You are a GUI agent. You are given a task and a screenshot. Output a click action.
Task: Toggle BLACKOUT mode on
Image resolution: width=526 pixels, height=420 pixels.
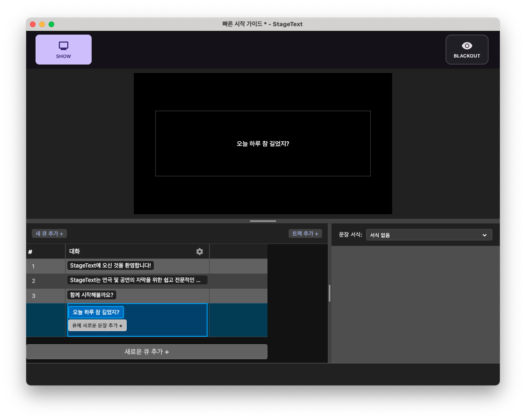[467, 49]
